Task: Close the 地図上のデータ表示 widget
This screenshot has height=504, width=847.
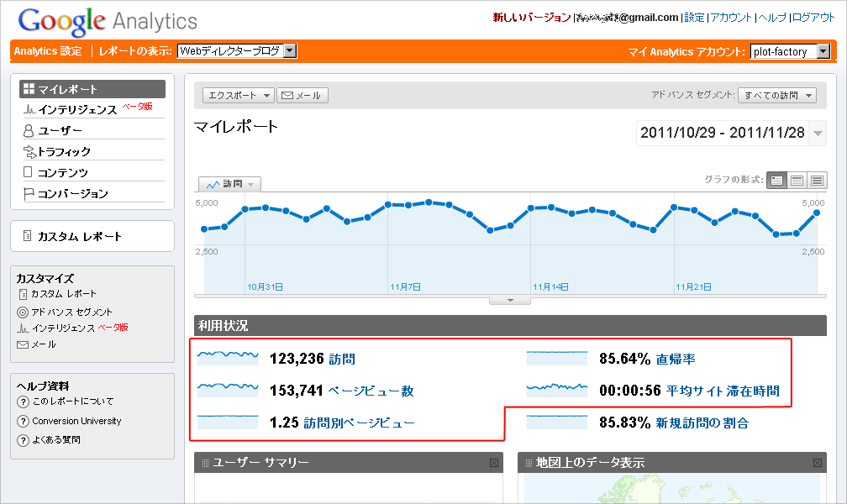Action: point(818,463)
